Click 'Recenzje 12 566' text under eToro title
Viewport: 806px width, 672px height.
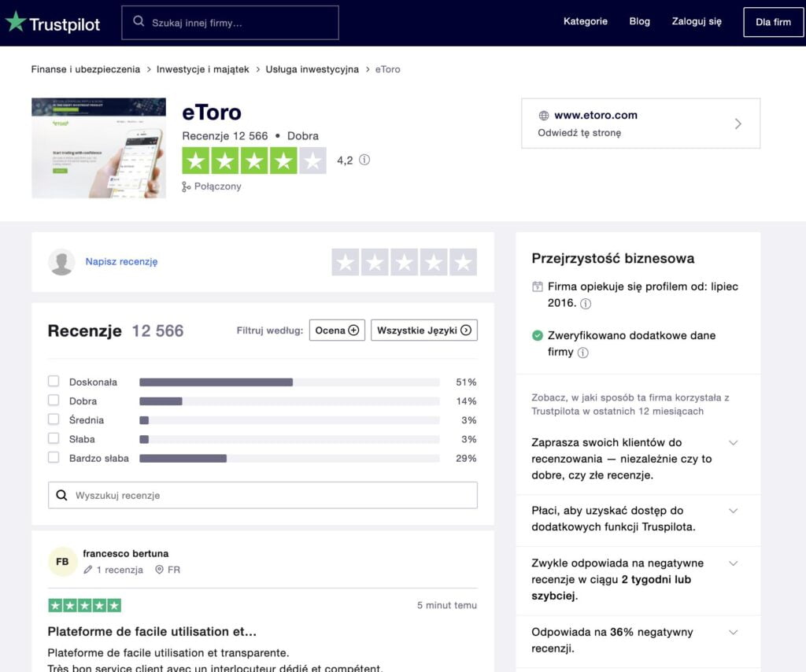coord(224,136)
